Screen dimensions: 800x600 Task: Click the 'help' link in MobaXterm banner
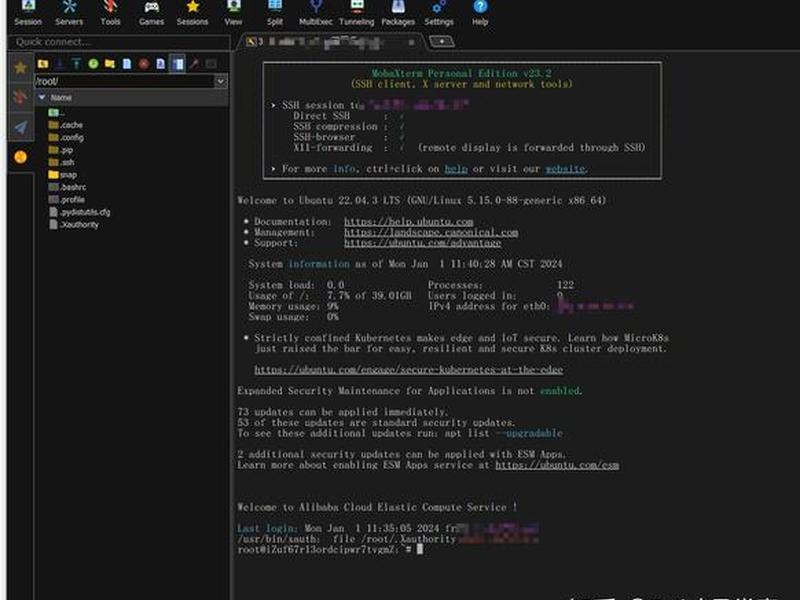click(456, 169)
